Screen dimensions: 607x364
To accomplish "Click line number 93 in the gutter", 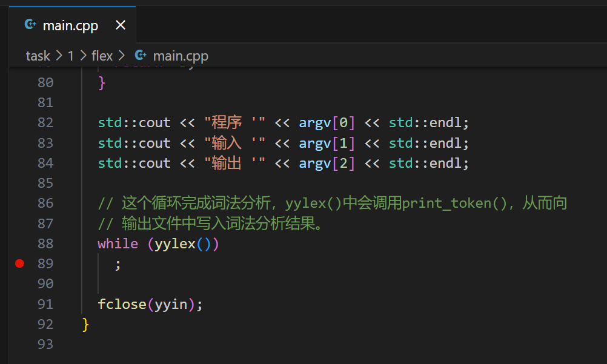I will point(45,344).
